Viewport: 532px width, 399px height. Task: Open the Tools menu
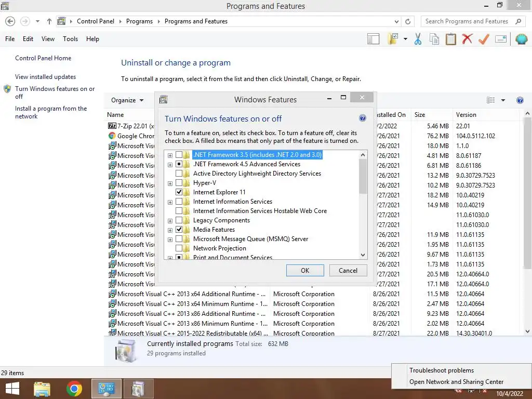70,38
